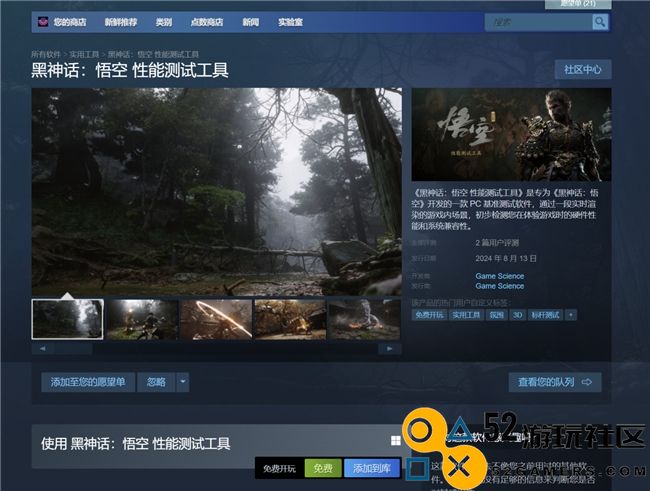Click the 实用工具 tag
This screenshot has height=491, width=650.
[x=466, y=315]
